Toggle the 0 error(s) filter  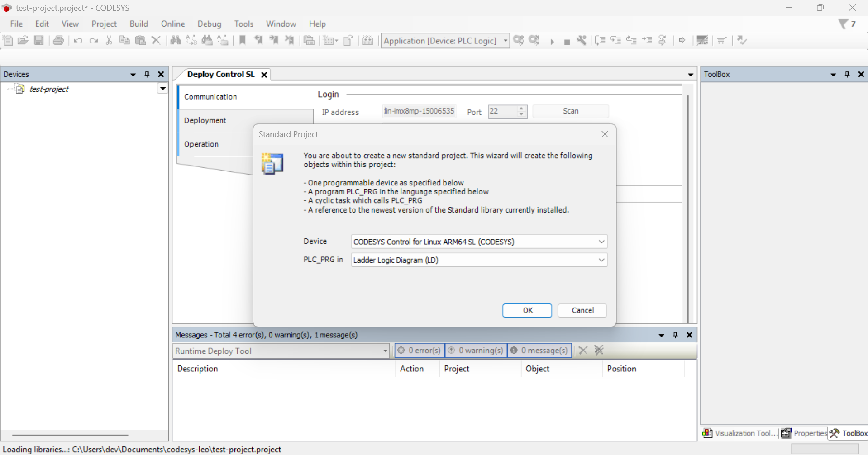[x=419, y=351]
